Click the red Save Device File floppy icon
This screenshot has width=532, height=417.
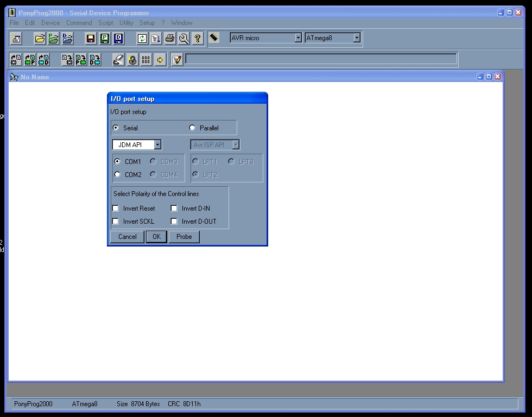(x=91, y=39)
